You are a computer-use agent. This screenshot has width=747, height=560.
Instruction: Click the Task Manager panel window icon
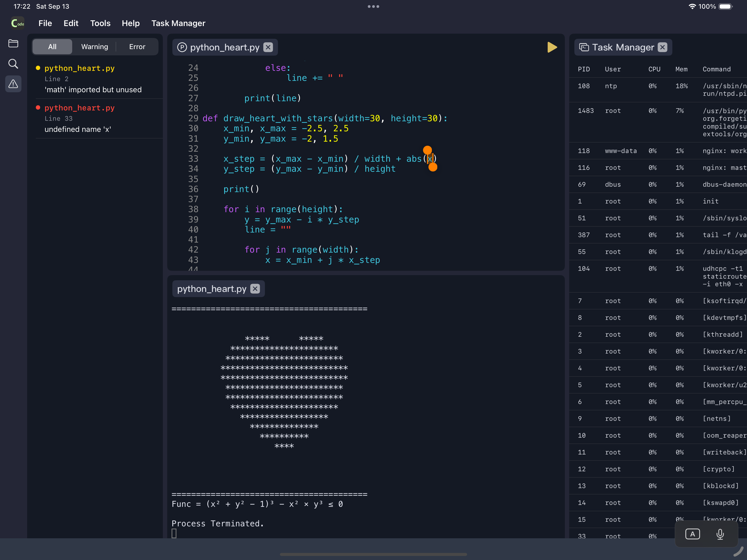click(x=584, y=47)
